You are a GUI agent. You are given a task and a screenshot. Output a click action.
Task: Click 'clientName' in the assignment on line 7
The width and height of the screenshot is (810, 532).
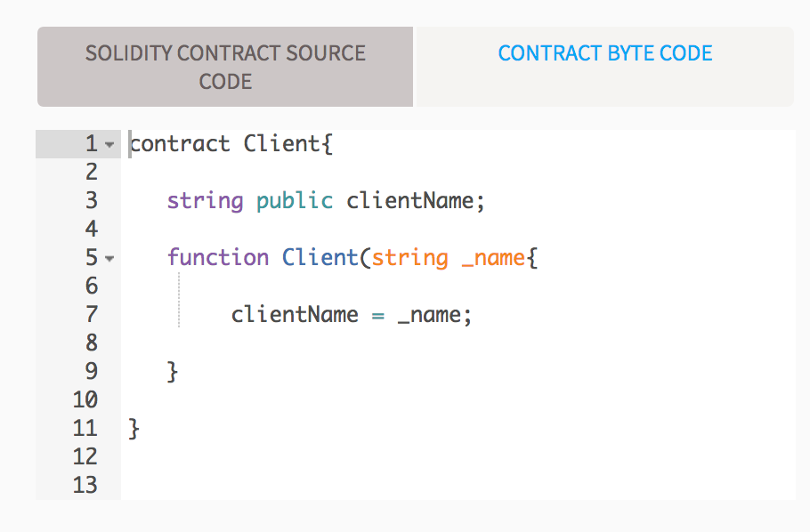click(x=295, y=315)
